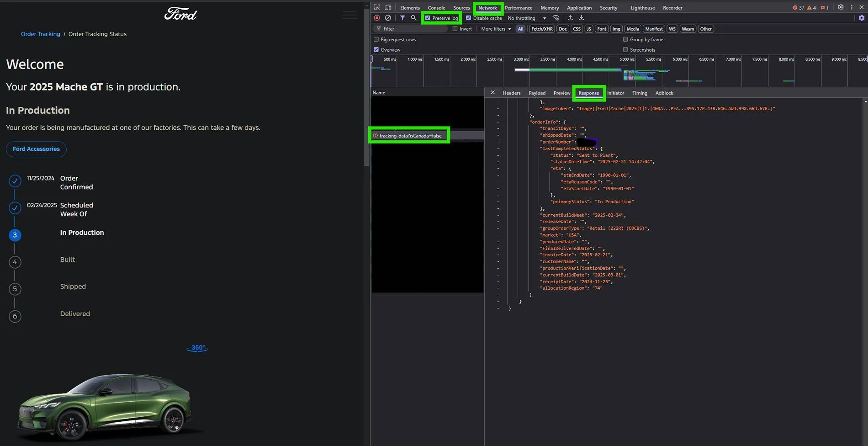Switch to the Elements tab
This screenshot has height=446, width=868.
[x=410, y=8]
